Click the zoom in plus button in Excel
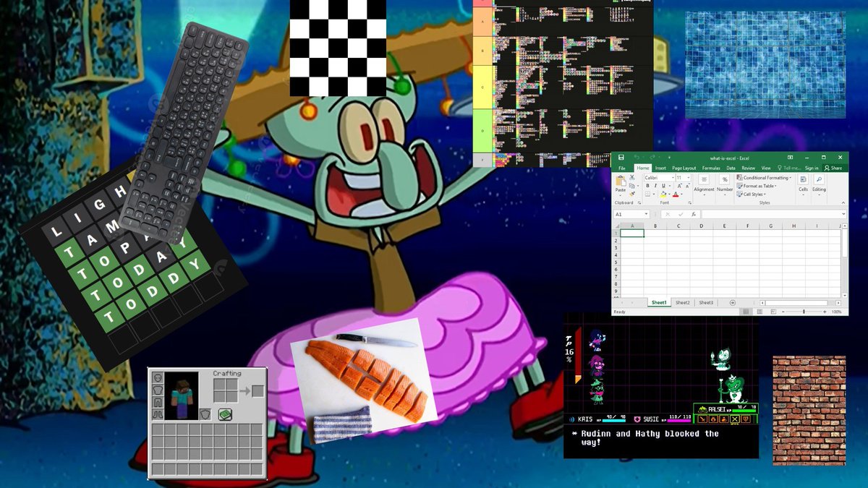The width and height of the screenshot is (868, 488). click(x=825, y=312)
